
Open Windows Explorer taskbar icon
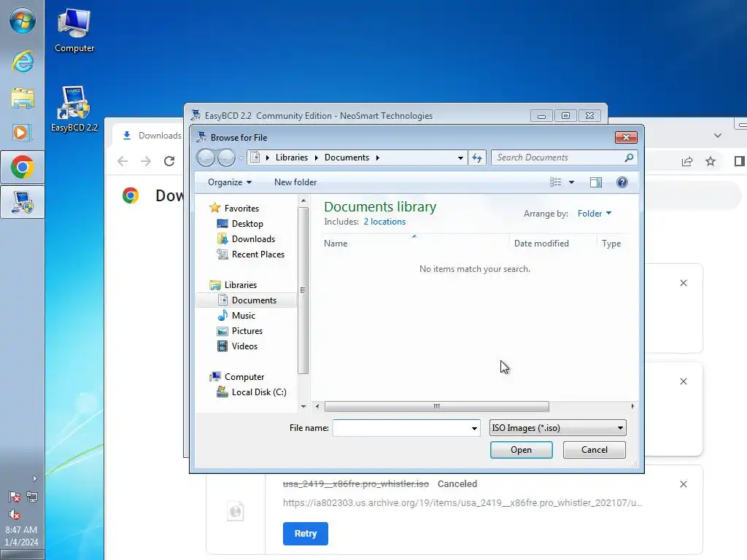[x=23, y=98]
